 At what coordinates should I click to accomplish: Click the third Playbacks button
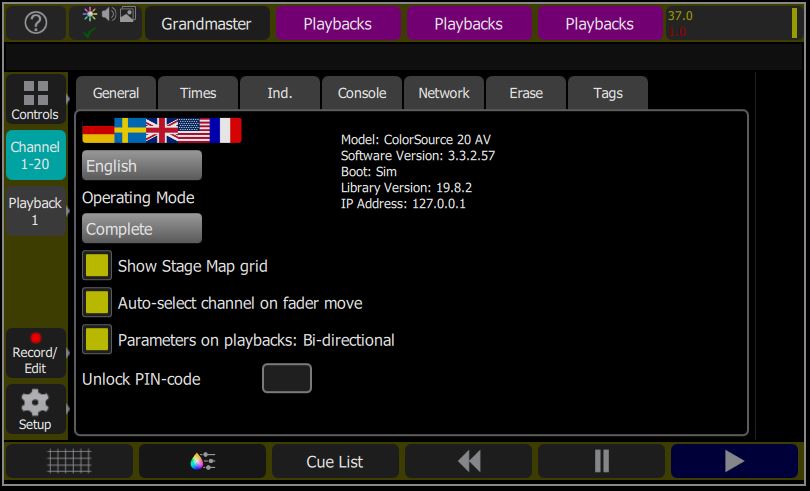click(x=600, y=24)
